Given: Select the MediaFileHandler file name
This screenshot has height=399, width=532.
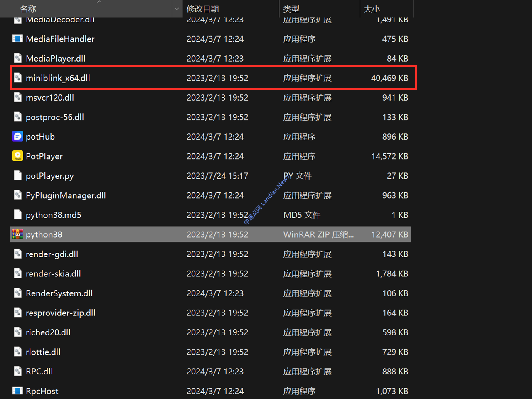Looking at the screenshot, I should pos(60,39).
